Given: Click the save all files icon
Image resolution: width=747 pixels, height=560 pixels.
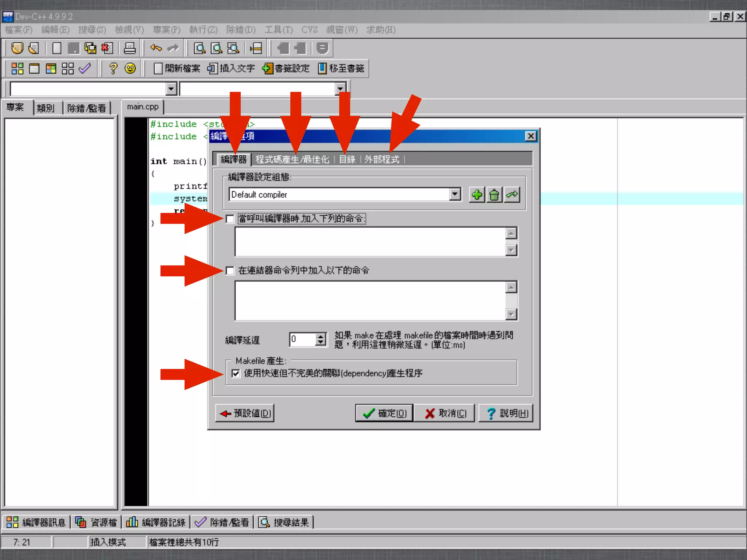Looking at the screenshot, I should pos(90,48).
